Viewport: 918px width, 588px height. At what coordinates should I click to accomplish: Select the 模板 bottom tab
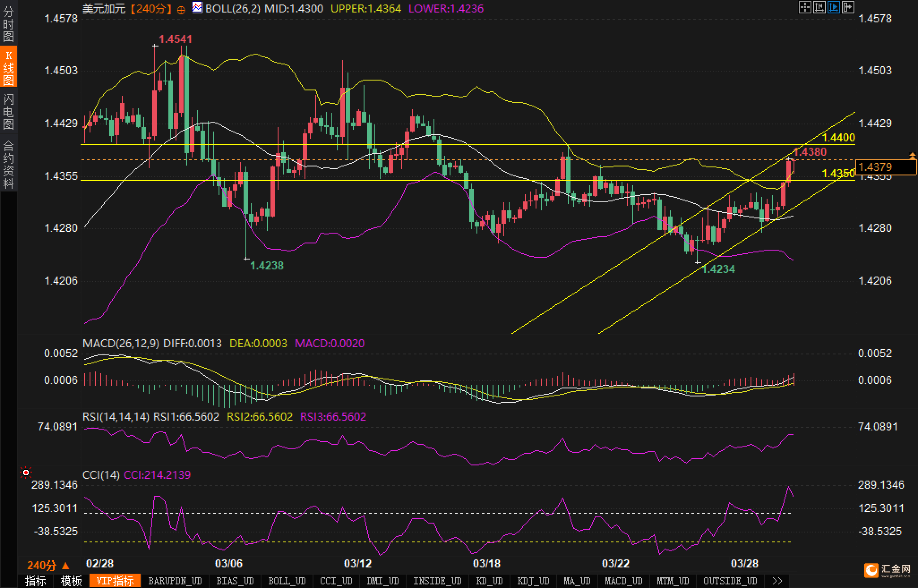pos(71,581)
